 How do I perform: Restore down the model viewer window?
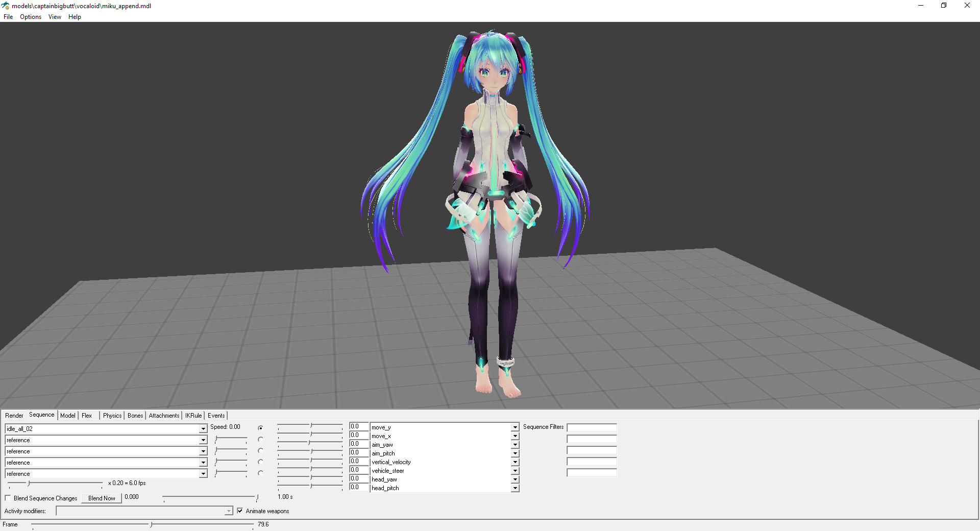click(944, 6)
